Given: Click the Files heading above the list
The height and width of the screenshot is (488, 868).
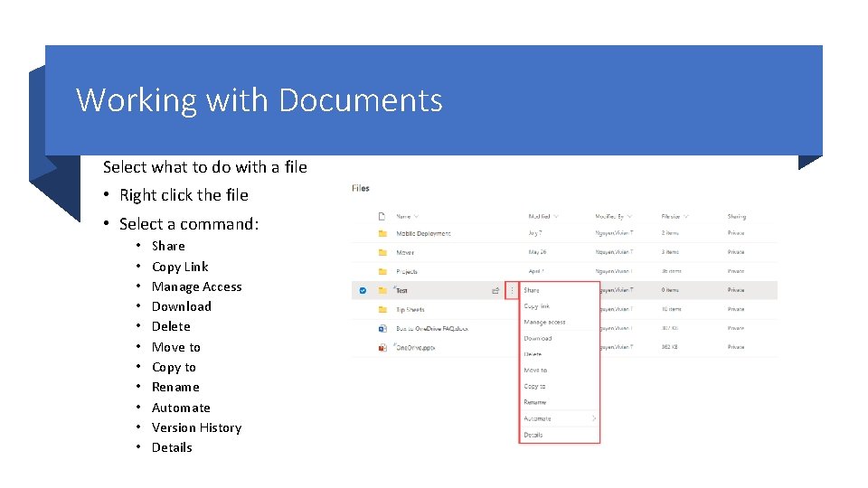Looking at the screenshot, I should click(x=361, y=188).
